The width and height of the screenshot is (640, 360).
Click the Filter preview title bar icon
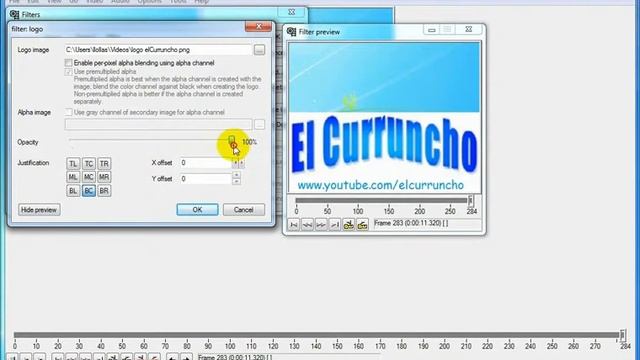point(291,32)
